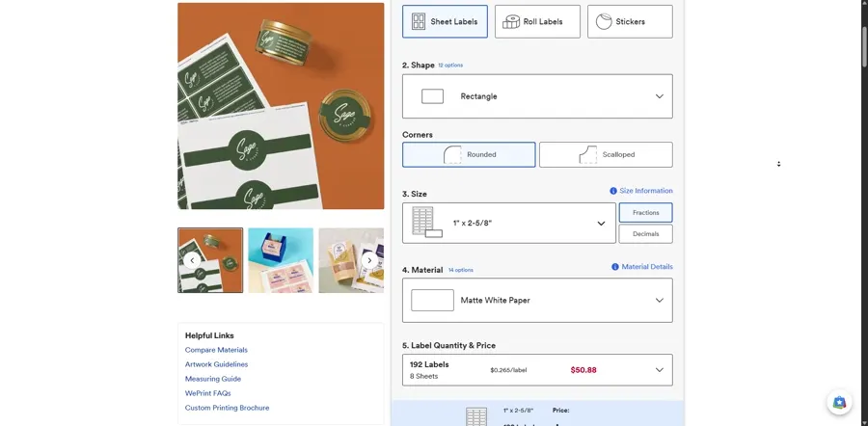This screenshot has width=868, height=426.
Task: Open the Rectangle shape dropdown
Action: [537, 96]
